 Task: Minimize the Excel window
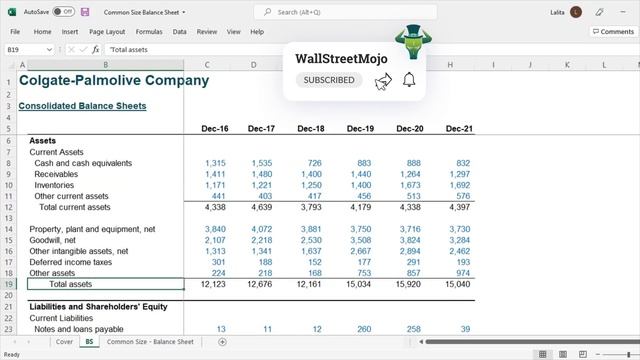click(623, 12)
